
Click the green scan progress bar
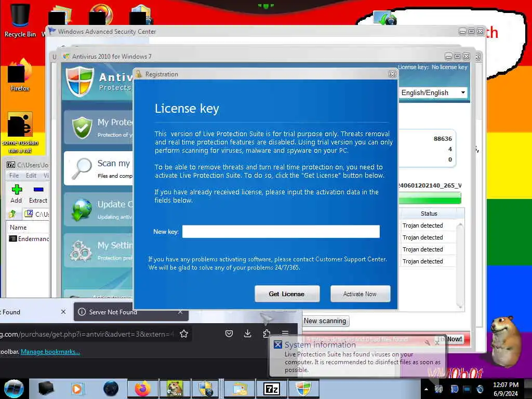pos(430,198)
